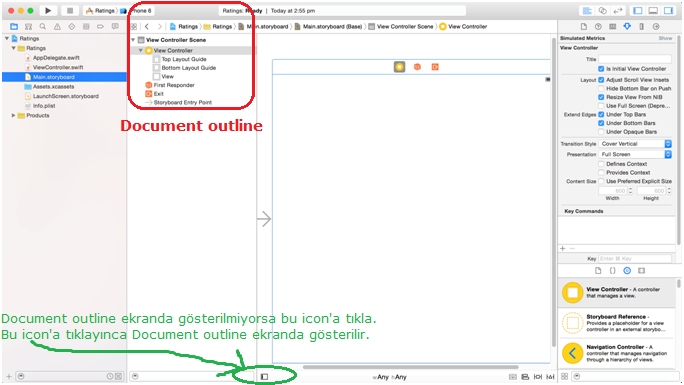Open the wAny hAny size class control

pyautogui.click(x=390, y=377)
